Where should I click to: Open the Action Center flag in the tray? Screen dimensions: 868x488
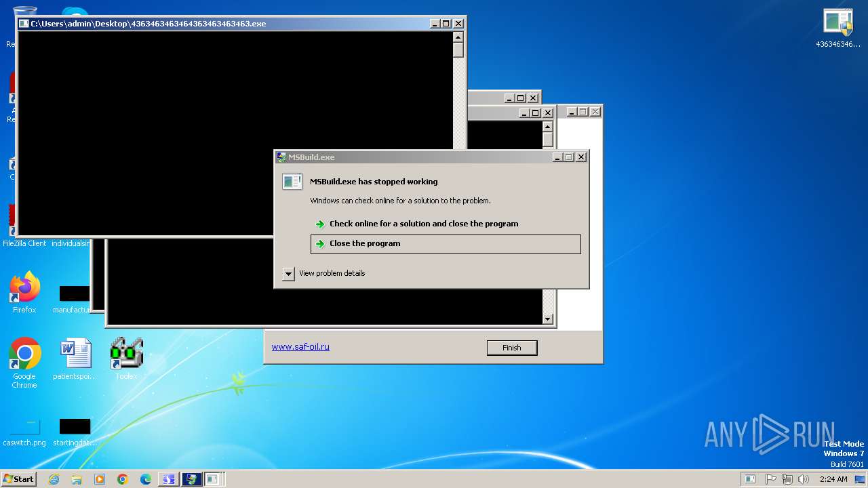(x=771, y=479)
